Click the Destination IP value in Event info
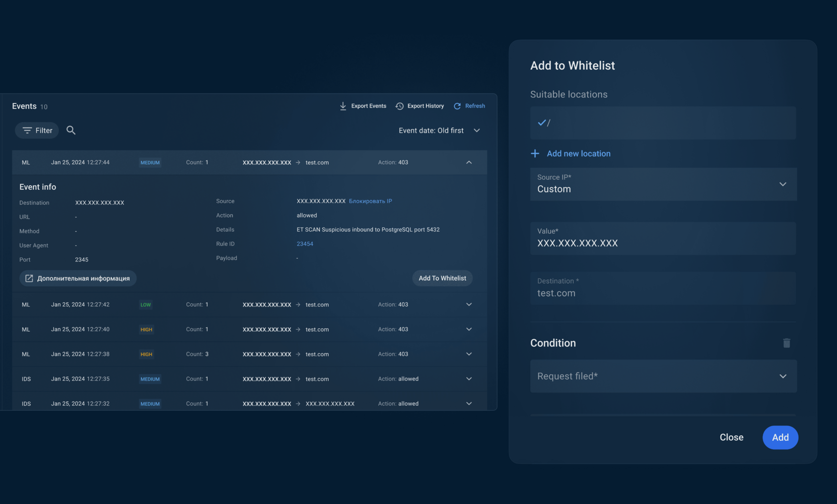 [100, 203]
